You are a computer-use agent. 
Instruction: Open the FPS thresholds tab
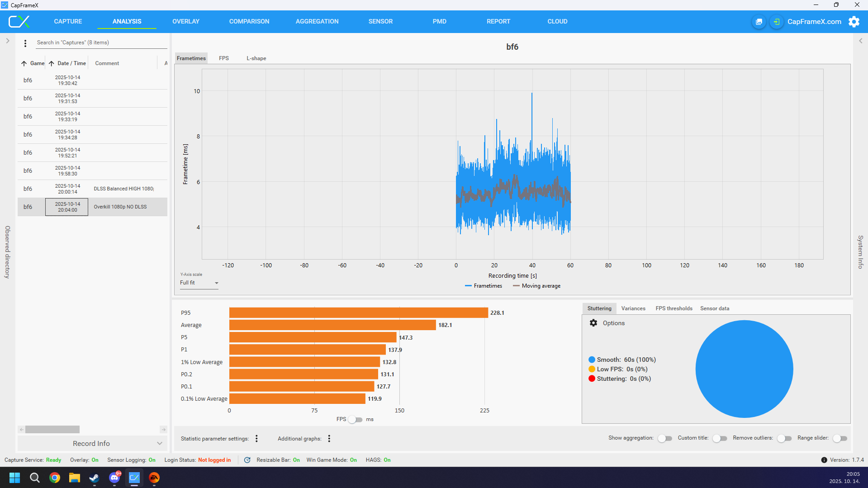(674, 308)
